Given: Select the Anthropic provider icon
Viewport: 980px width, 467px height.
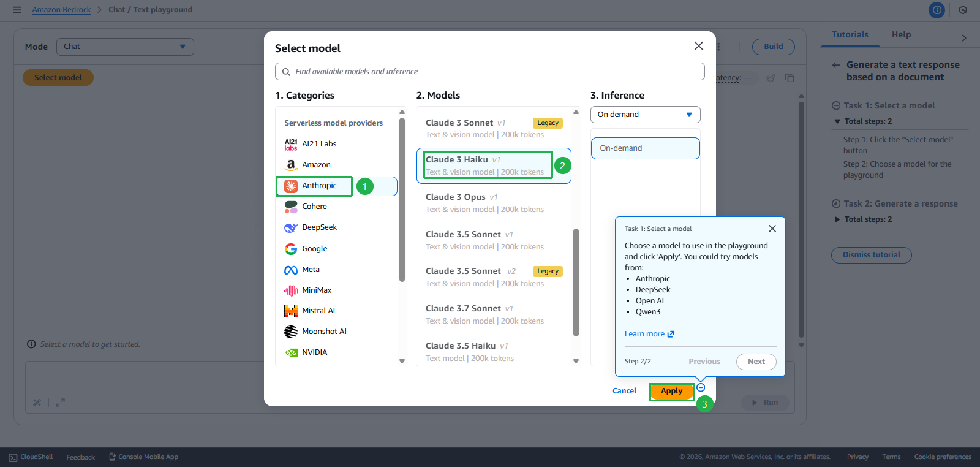Looking at the screenshot, I should [x=291, y=186].
